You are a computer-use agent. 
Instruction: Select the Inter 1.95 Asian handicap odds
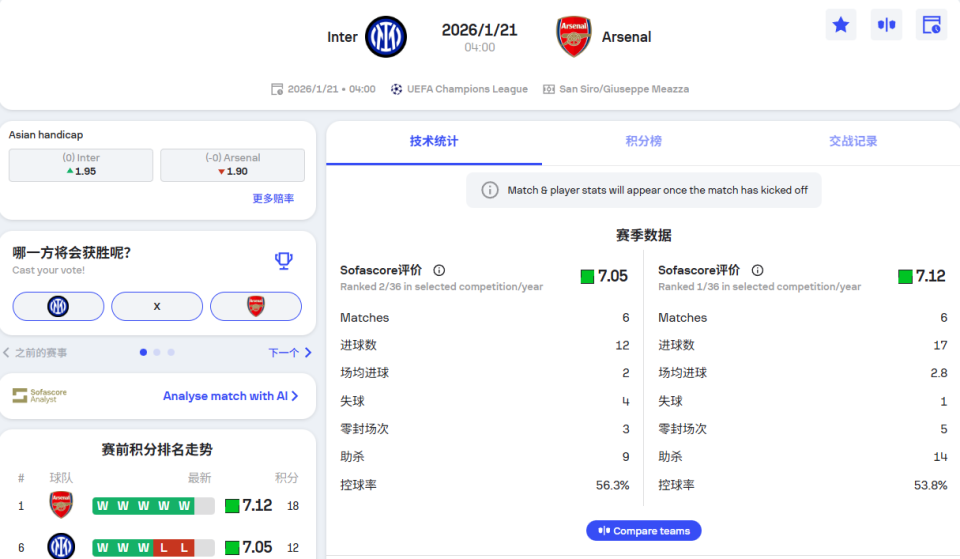(x=81, y=165)
